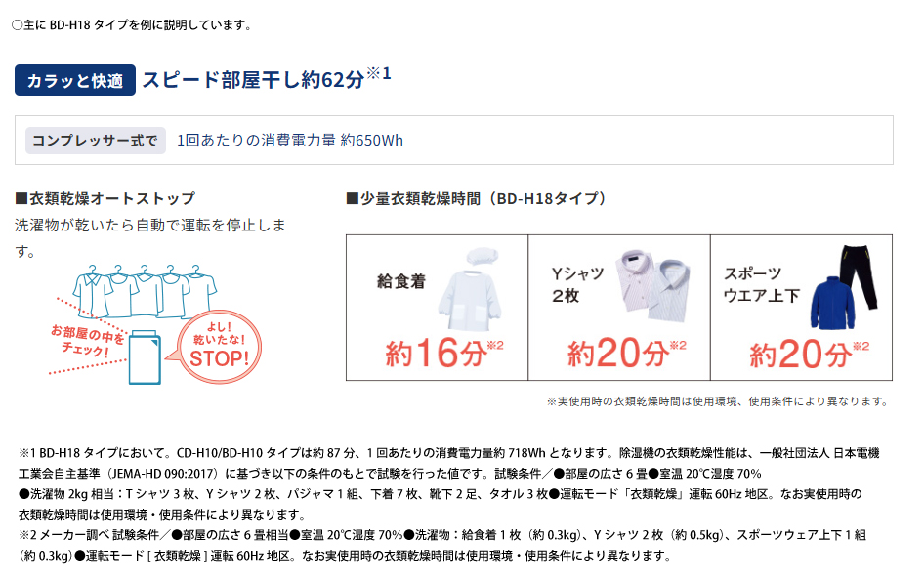Click the お部屋の中をチェック red text
Image resolution: width=924 pixels, height=586 pixels.
88,341
